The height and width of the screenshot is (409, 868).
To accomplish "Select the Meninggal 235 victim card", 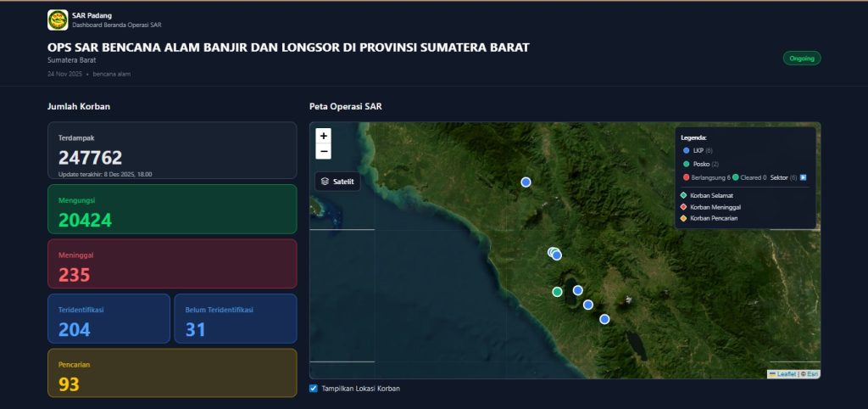I will (172, 264).
